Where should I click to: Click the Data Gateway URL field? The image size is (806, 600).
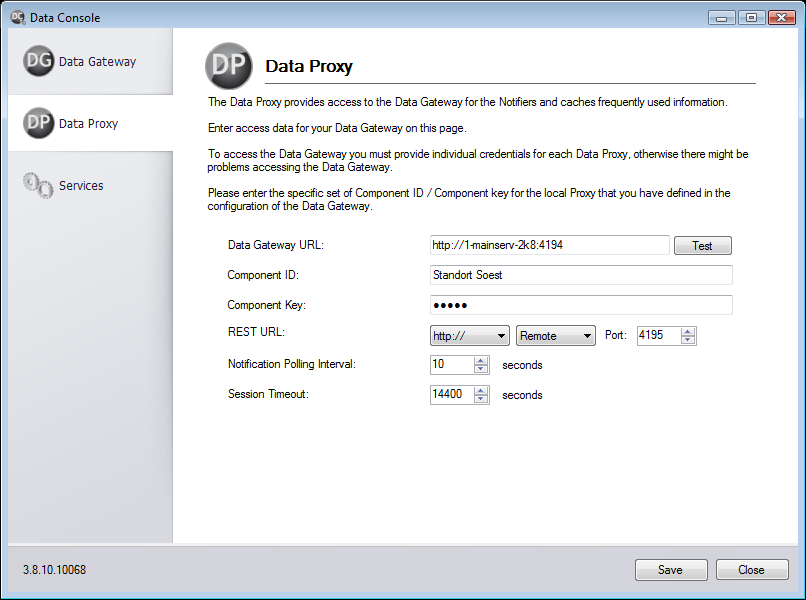coord(549,246)
